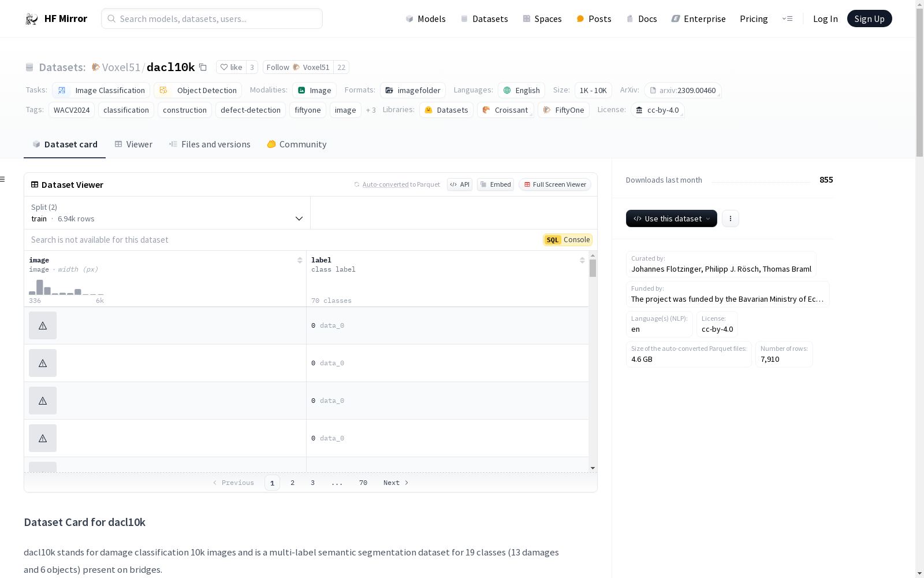Go to viewer page 2

coord(293,483)
